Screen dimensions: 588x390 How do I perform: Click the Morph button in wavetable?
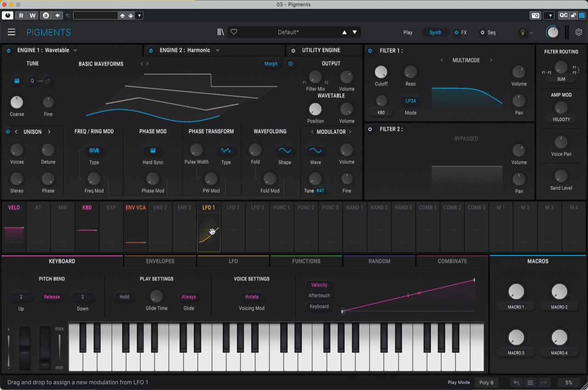click(x=271, y=64)
